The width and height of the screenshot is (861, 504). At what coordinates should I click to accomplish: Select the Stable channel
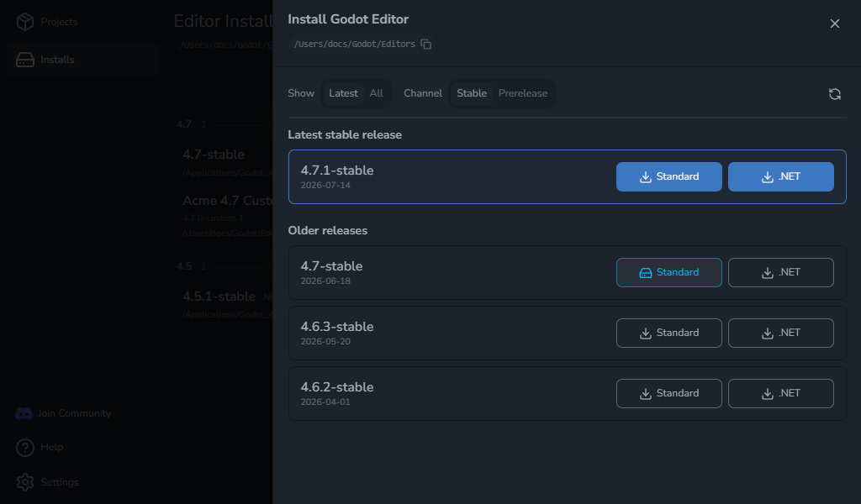(472, 93)
